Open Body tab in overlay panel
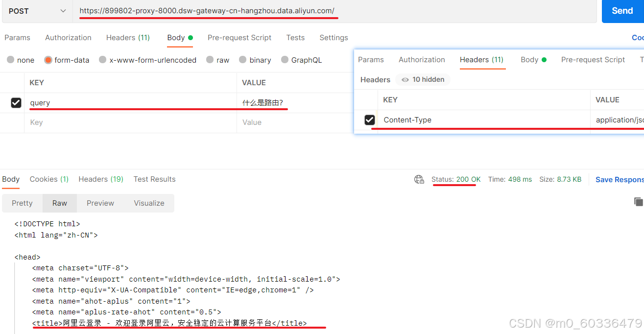 point(533,60)
